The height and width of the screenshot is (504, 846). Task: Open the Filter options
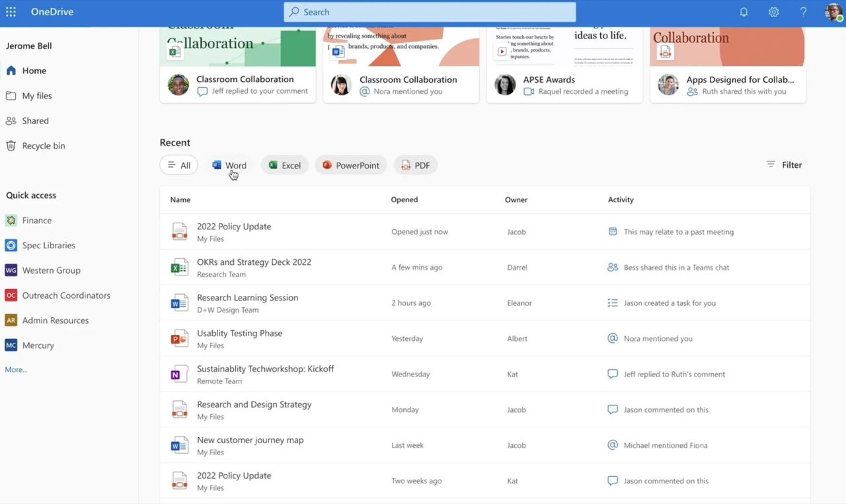[784, 164]
